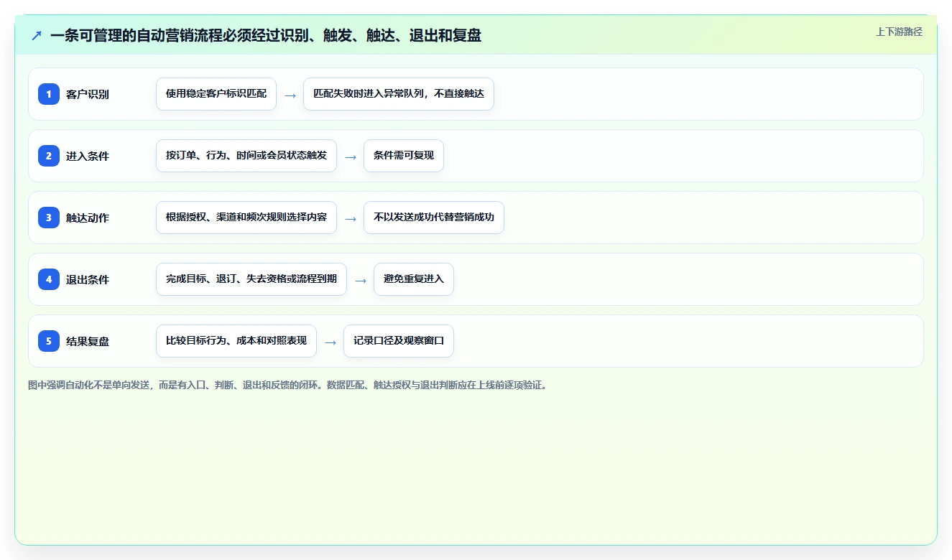Click arrow after 使用稳定客户标识匹配
952x560 pixels.
290,95
